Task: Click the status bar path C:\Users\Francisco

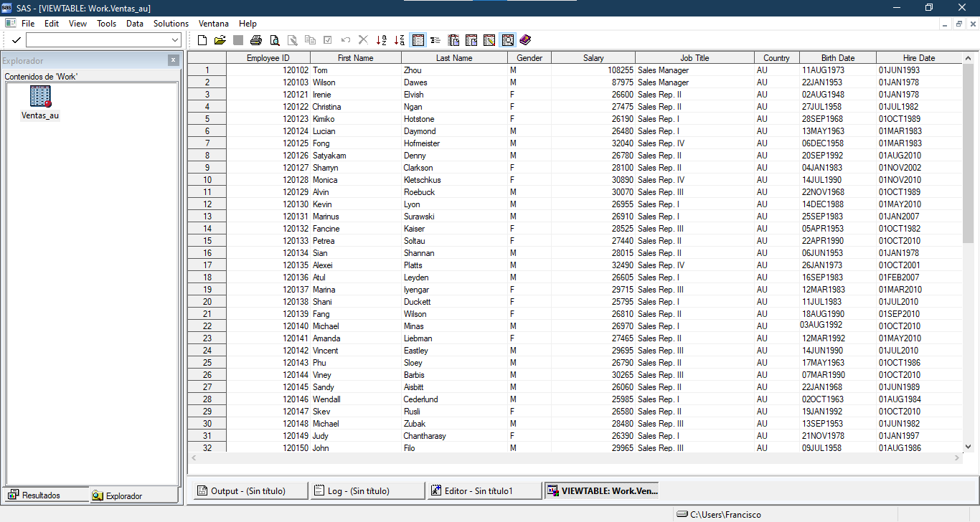Action: (725, 515)
